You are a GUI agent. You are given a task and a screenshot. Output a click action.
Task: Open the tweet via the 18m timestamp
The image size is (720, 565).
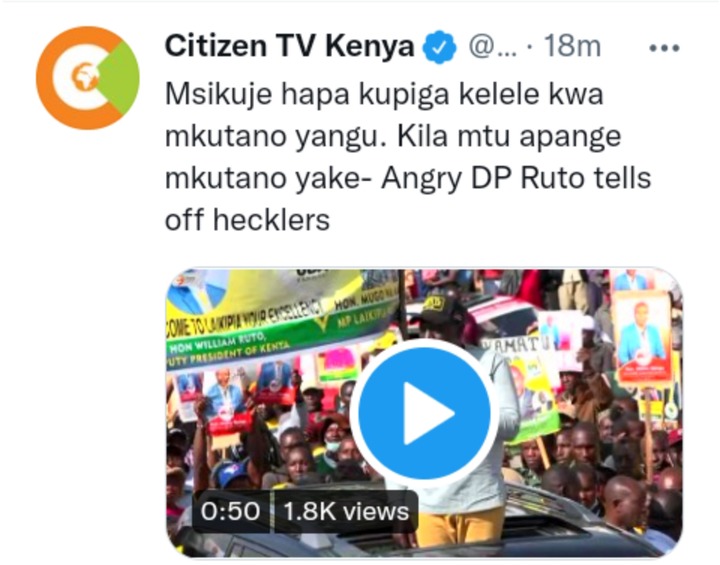pos(572,46)
